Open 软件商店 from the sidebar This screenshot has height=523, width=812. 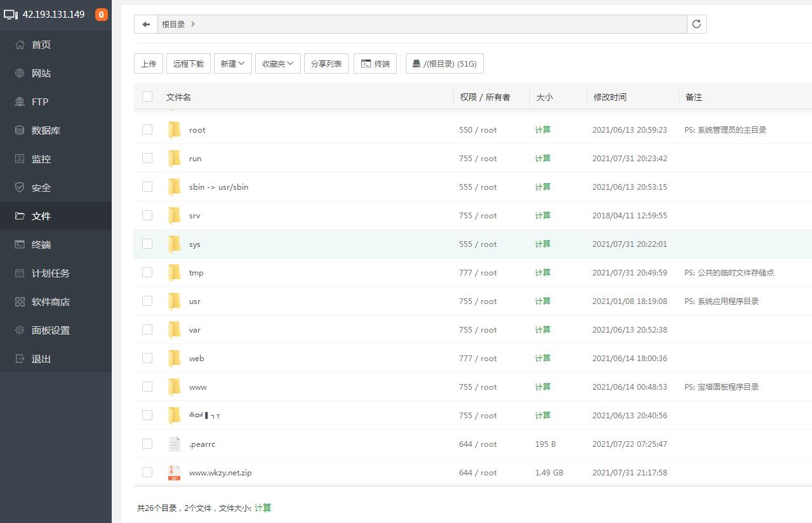(x=50, y=301)
